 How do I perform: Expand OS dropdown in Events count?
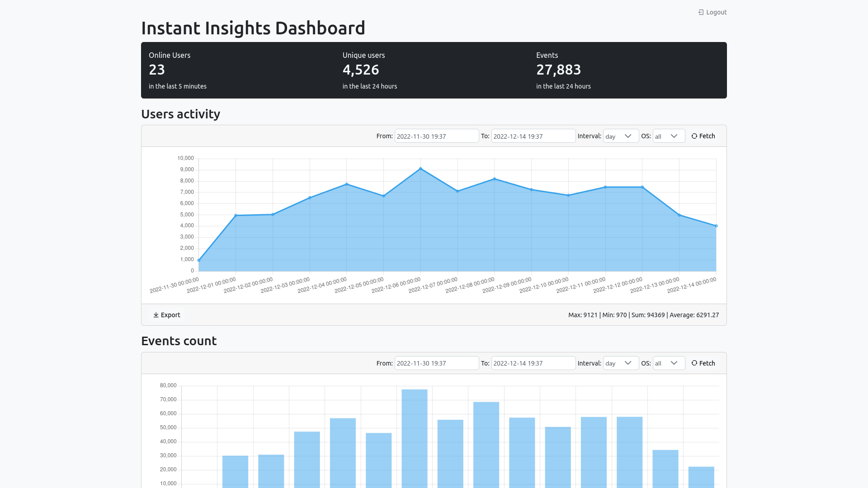click(x=669, y=363)
